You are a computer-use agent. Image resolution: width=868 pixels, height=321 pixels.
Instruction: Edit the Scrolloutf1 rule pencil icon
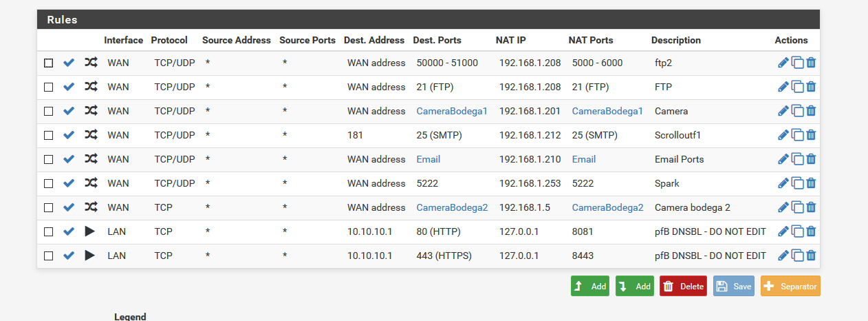click(x=783, y=135)
